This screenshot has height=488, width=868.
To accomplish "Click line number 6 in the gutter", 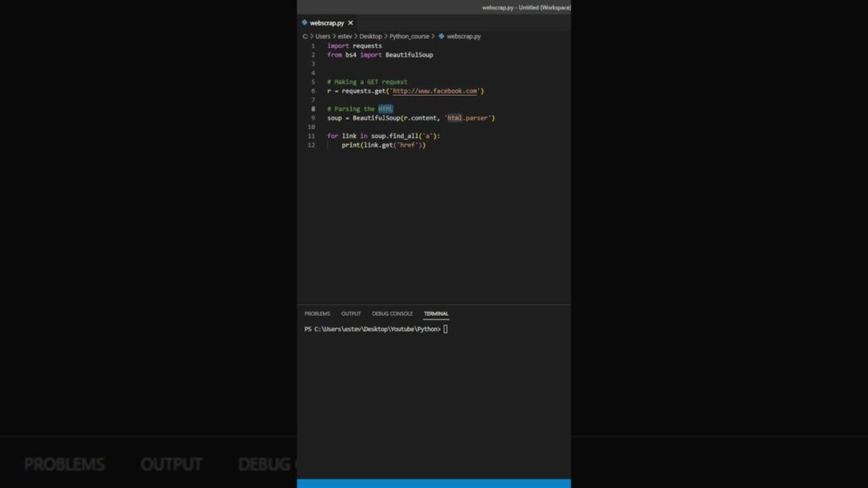I will 313,91.
